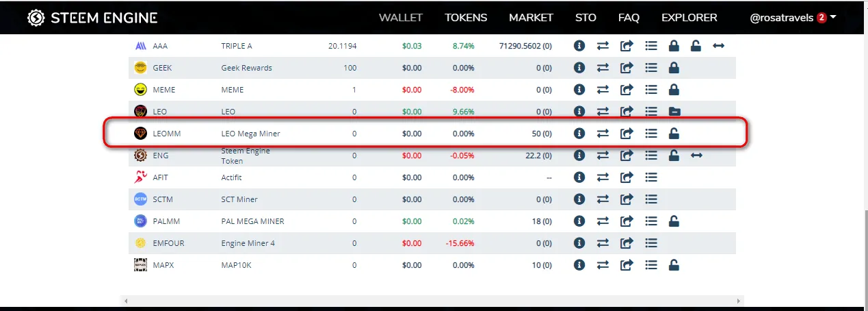868x311 pixels.
Task: View transaction history list for AAA
Action: (651, 46)
